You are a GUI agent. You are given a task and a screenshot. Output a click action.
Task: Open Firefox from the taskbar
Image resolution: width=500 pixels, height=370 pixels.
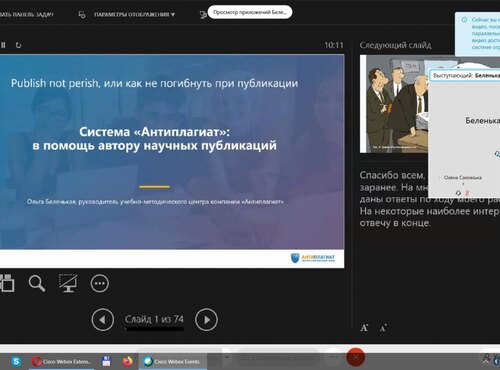[x=127, y=361]
